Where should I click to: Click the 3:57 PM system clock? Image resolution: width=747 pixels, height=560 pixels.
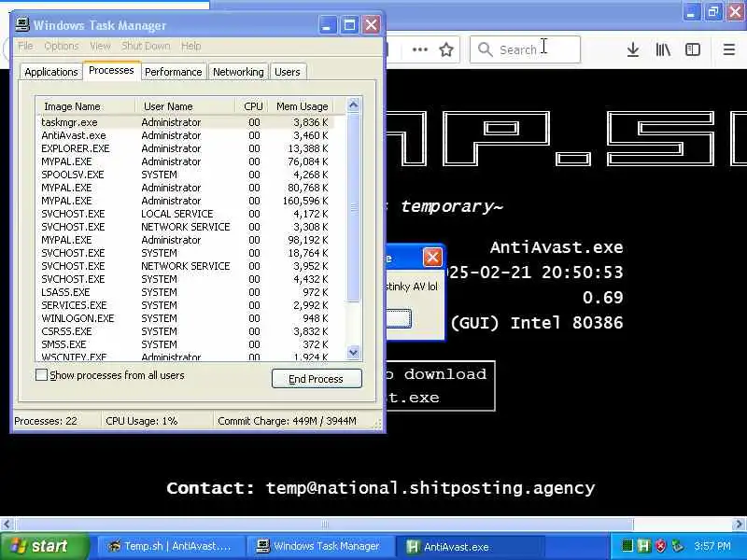pyautogui.click(x=712, y=546)
